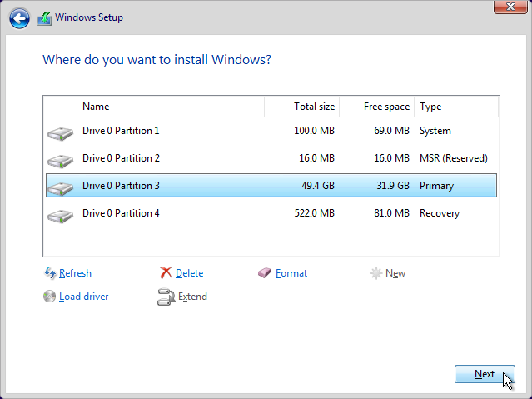532x399 pixels.
Task: Sort by the Name column header
Action: point(171,107)
